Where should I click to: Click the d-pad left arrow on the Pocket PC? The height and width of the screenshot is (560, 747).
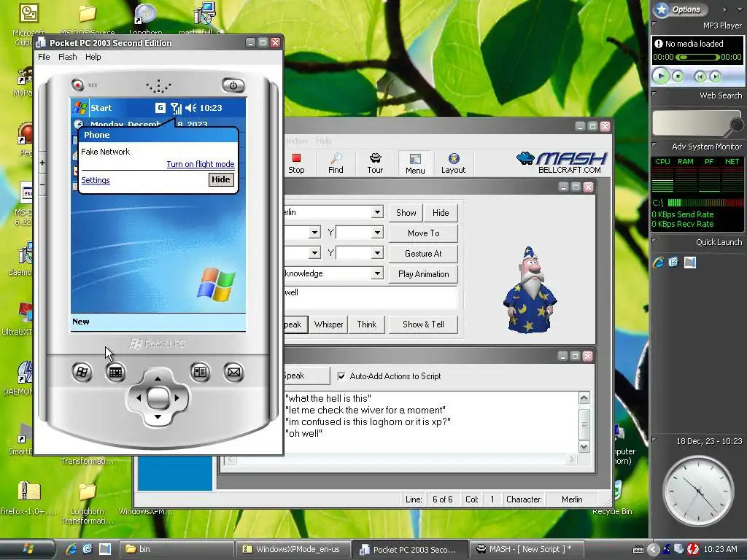coord(138,397)
